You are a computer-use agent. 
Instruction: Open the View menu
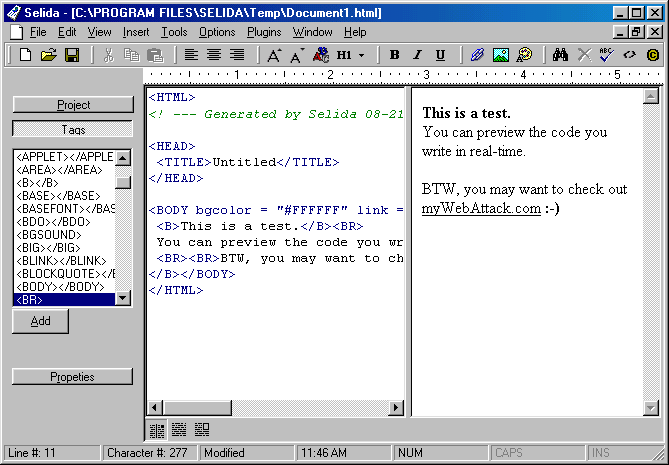pos(99,32)
